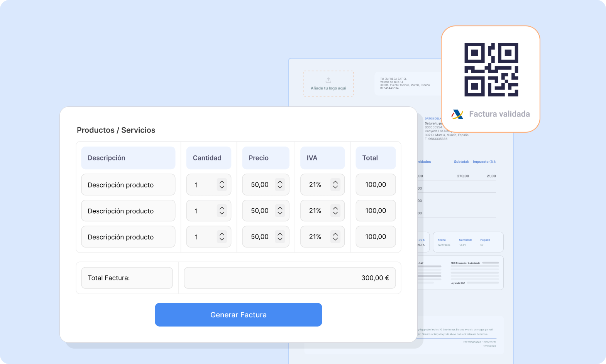Click the Descripción column header
The height and width of the screenshot is (364, 606).
(128, 158)
